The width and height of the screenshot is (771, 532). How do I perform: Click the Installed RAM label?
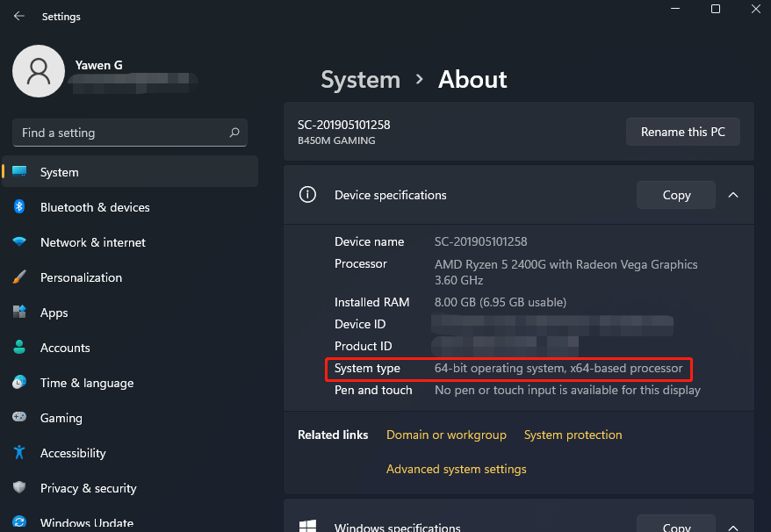pyautogui.click(x=371, y=302)
